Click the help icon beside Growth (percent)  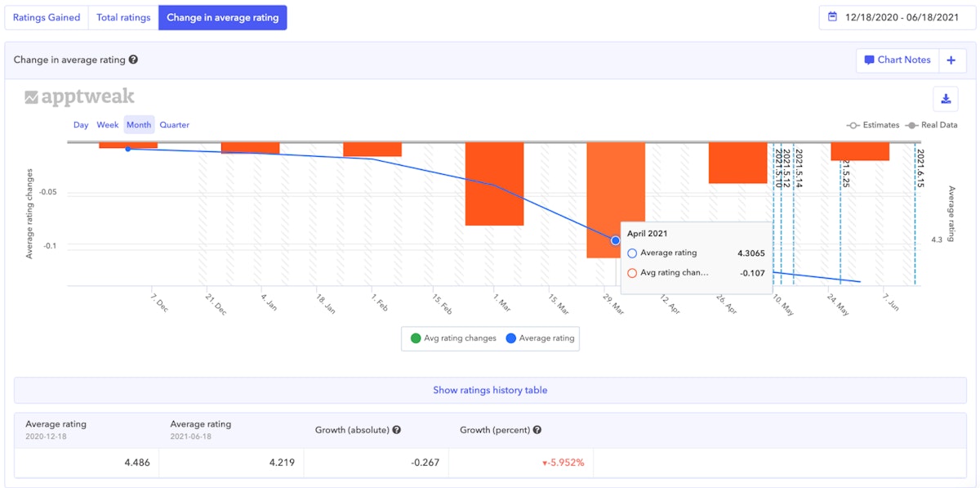537,430
